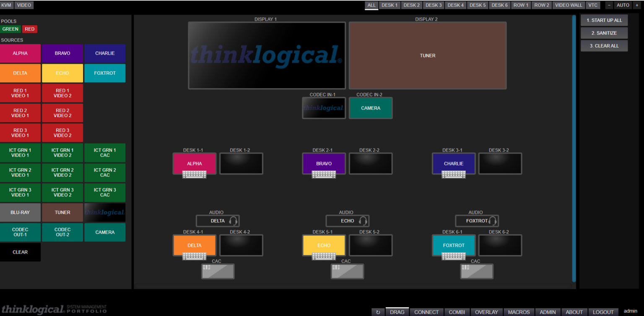Toggle the RED pool filter
644x316 pixels.
29,29
